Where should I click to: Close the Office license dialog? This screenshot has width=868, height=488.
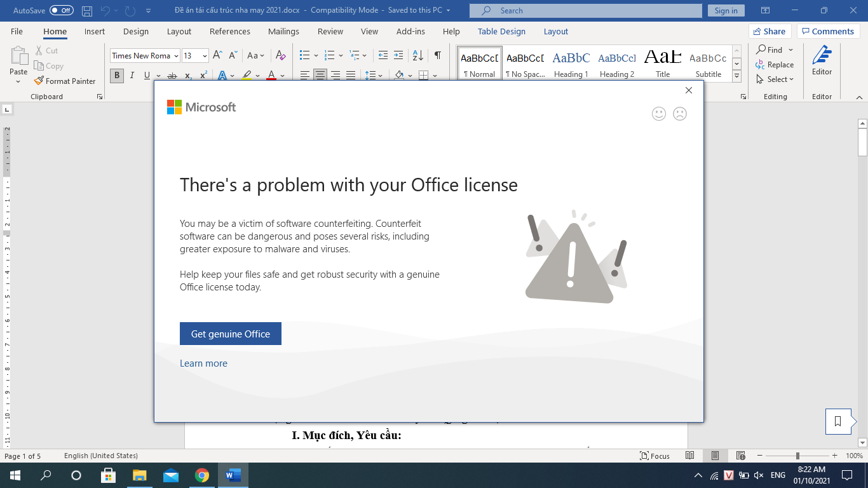(x=689, y=90)
